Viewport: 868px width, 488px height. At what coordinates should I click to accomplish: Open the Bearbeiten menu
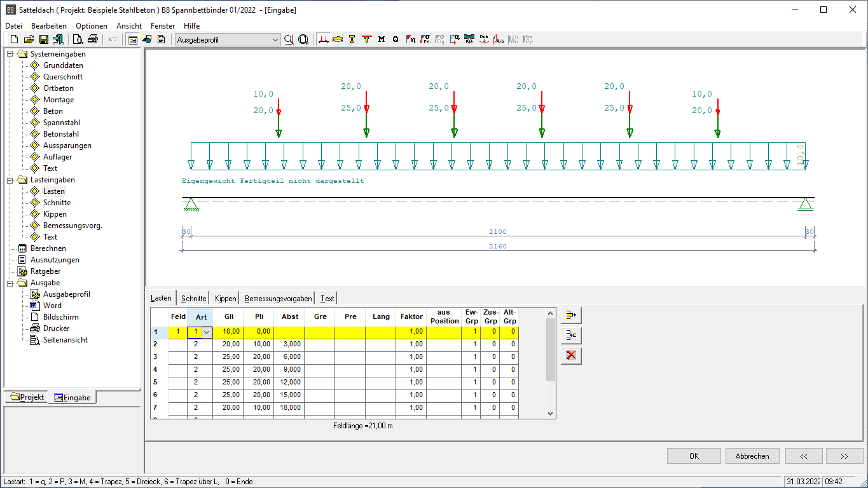[49, 26]
